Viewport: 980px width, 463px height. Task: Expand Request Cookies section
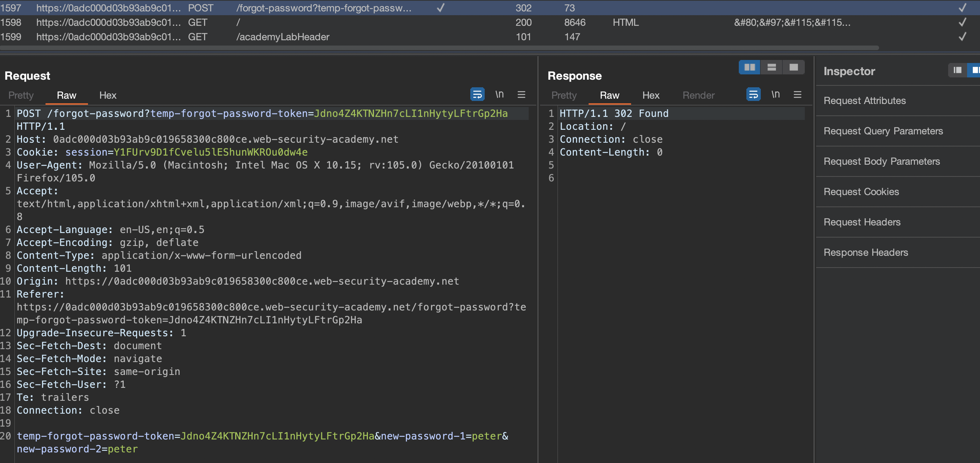pyautogui.click(x=861, y=192)
